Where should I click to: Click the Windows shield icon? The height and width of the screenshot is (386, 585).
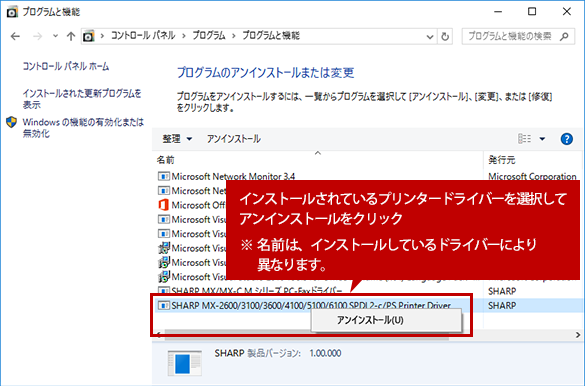[x=12, y=122]
